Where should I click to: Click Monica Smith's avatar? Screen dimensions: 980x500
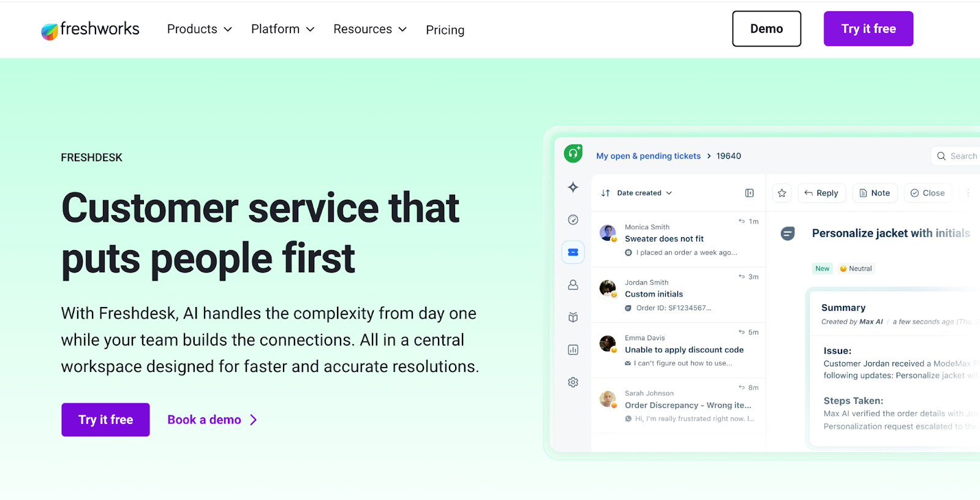pyautogui.click(x=608, y=233)
